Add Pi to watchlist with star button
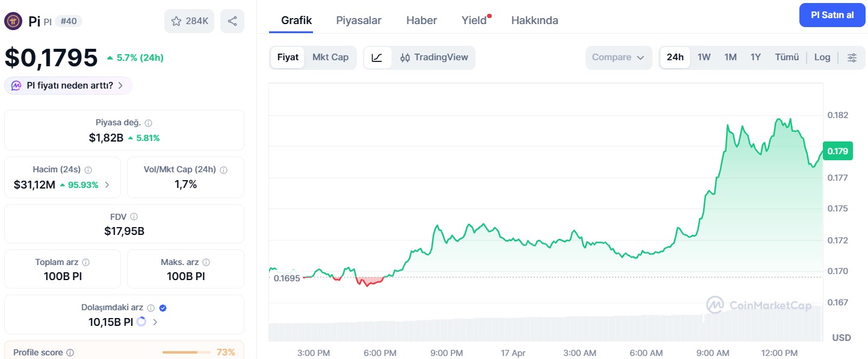Viewport: 868px width, 359px height. pos(189,21)
